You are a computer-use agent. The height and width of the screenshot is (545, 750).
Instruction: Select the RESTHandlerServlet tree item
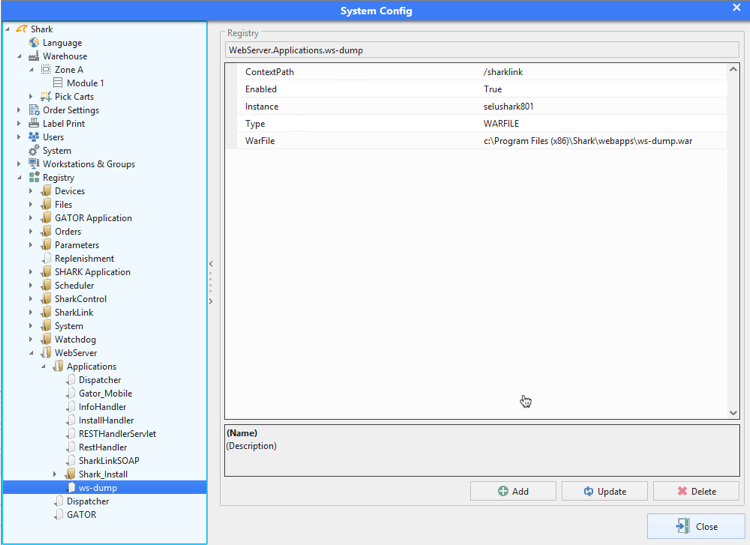coord(117,434)
